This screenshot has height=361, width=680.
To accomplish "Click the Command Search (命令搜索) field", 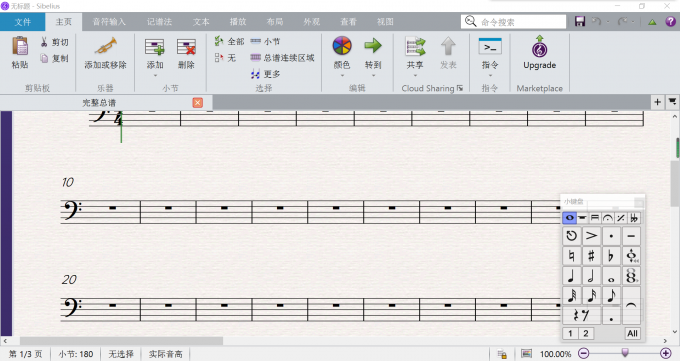I will [513, 22].
